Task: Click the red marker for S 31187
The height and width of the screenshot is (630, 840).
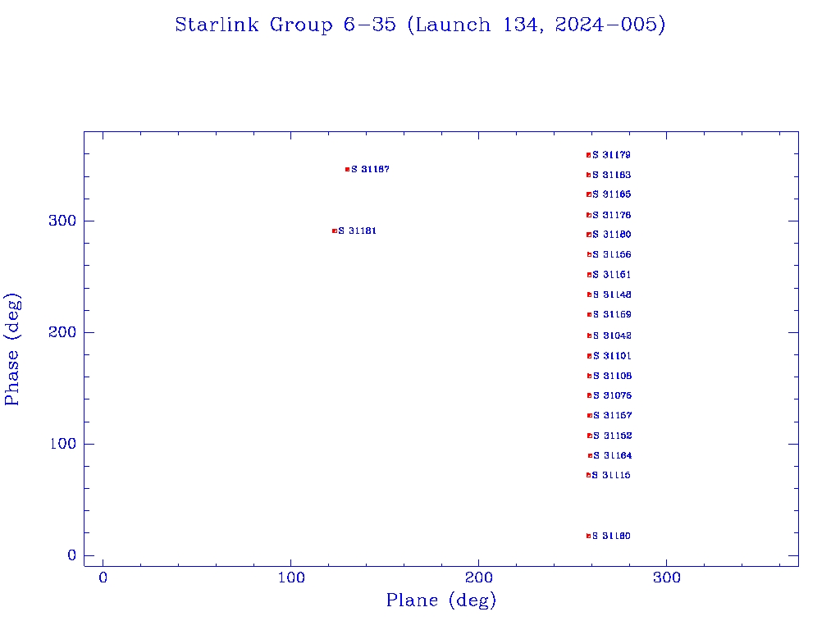Action: coord(347,169)
